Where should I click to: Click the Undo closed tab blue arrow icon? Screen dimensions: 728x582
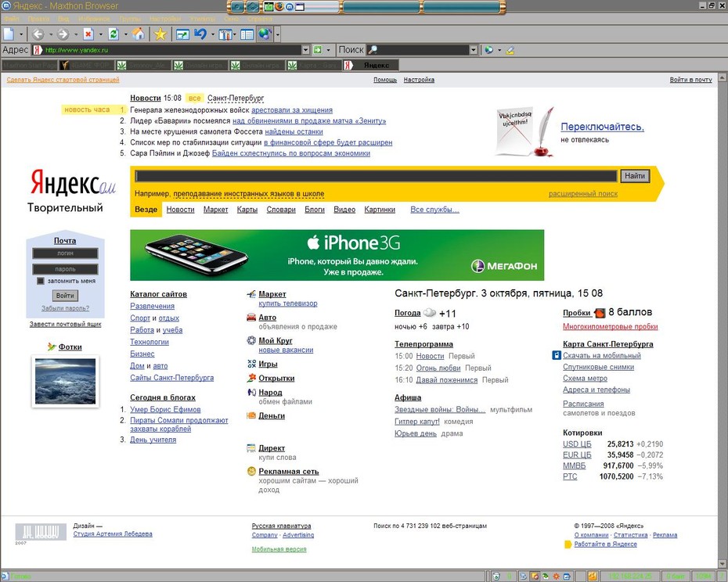tap(200, 34)
